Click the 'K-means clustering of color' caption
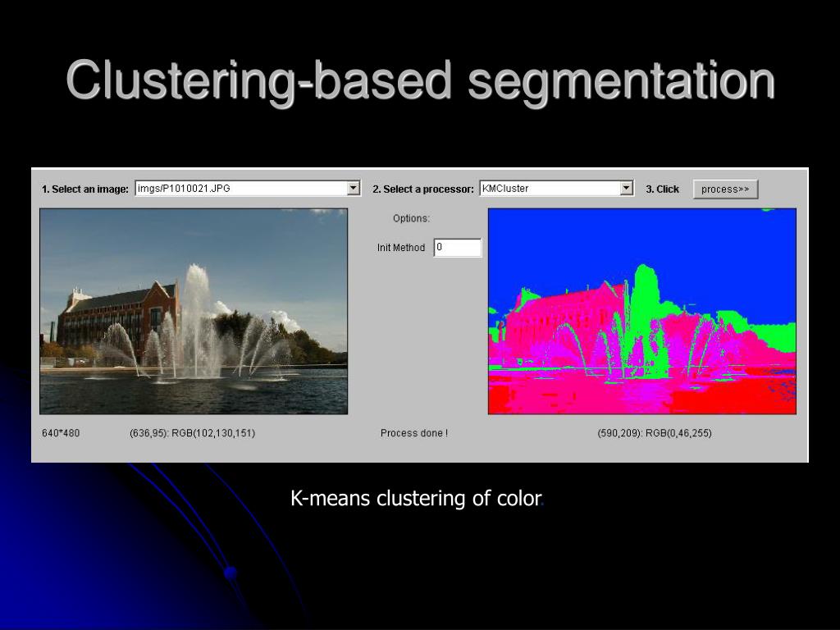Screen dimensions: 840x630 [416, 498]
